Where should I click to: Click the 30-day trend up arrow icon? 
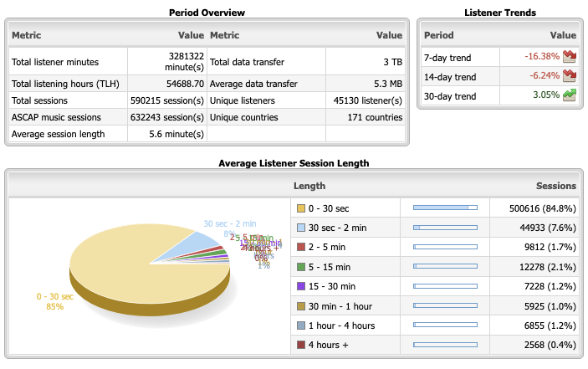570,95
